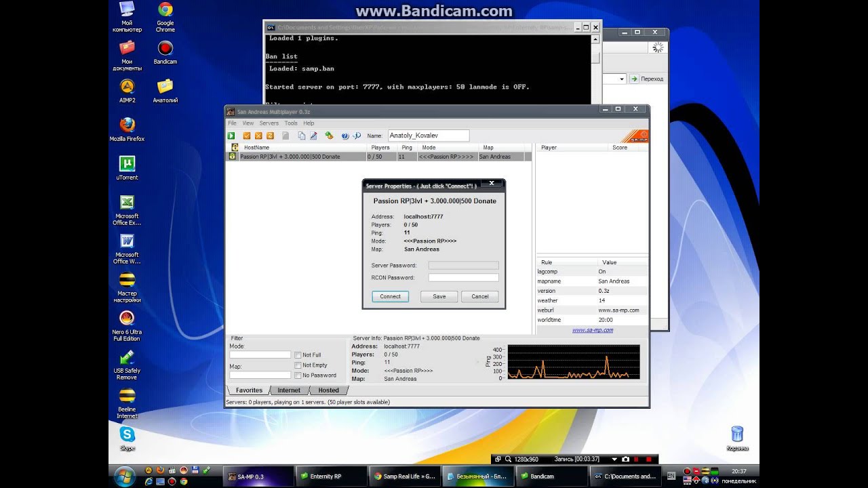Open the Help menu in SA-MP

pyautogui.click(x=309, y=123)
